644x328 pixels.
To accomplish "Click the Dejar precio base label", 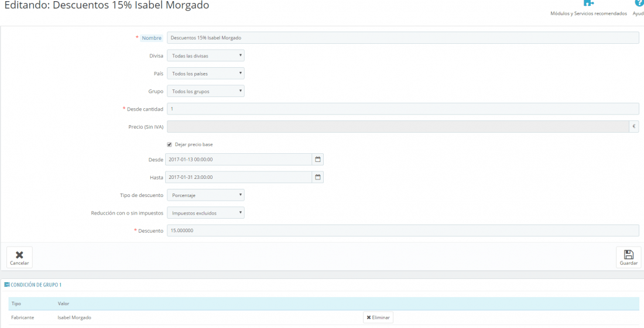I will 194,144.
